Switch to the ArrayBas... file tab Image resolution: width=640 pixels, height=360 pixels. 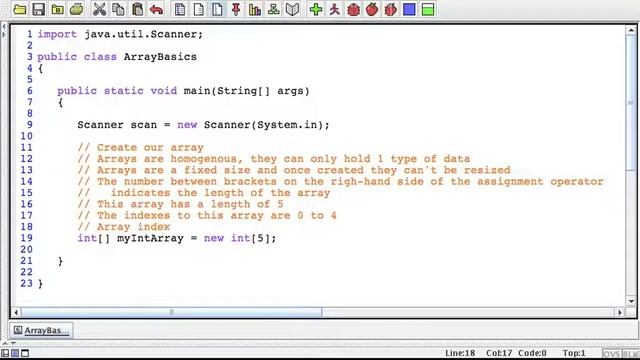tap(41, 330)
